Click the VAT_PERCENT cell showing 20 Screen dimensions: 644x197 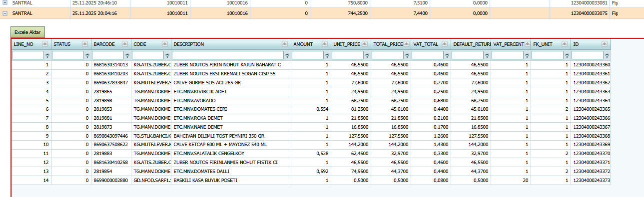pos(511,181)
